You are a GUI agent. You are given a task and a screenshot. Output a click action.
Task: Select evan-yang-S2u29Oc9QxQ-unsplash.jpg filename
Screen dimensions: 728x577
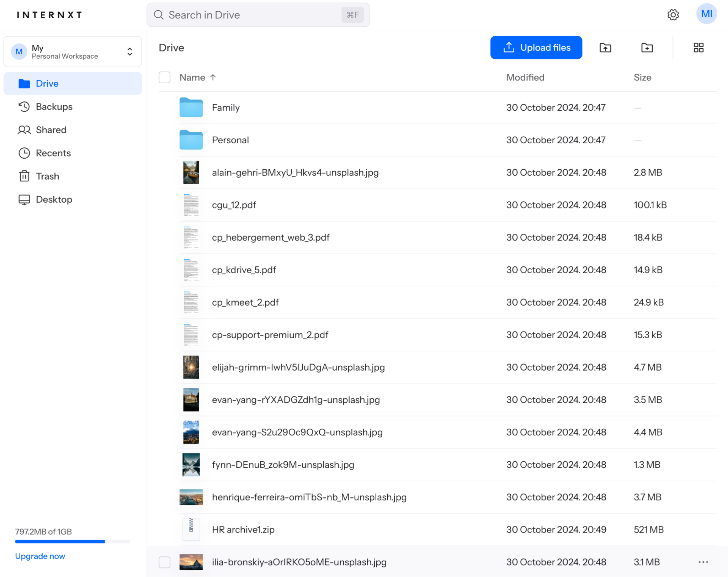coord(297,432)
